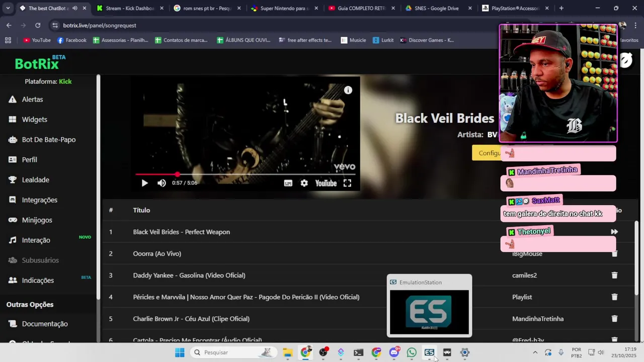Open the Facebook bookmark

pos(71,40)
